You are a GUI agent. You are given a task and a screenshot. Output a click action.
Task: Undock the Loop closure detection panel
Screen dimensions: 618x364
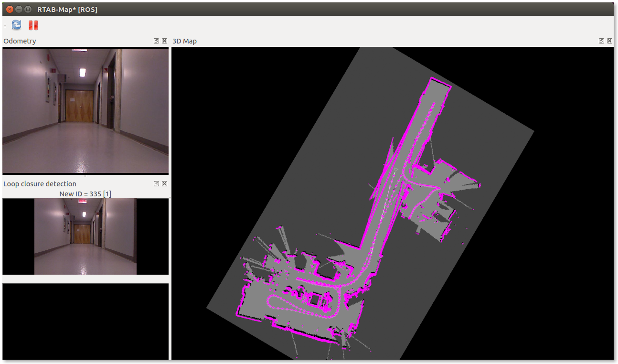(156, 184)
